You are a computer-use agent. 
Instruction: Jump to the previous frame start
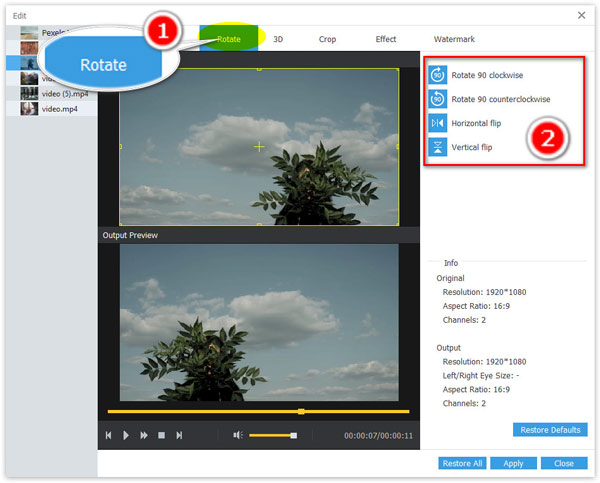(108, 435)
